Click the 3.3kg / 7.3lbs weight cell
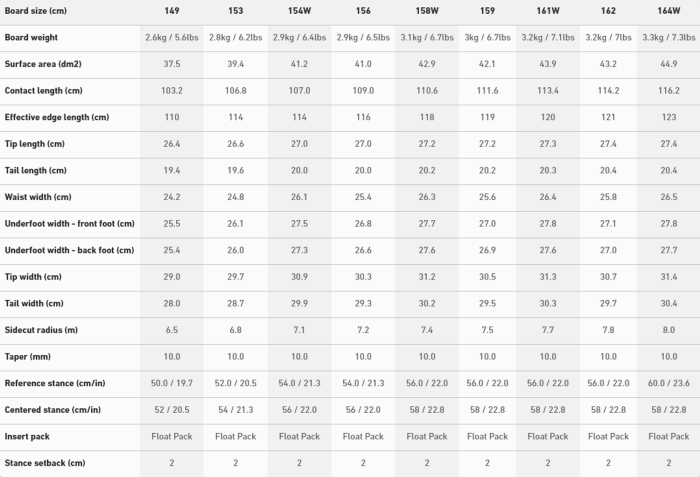 coord(668,38)
